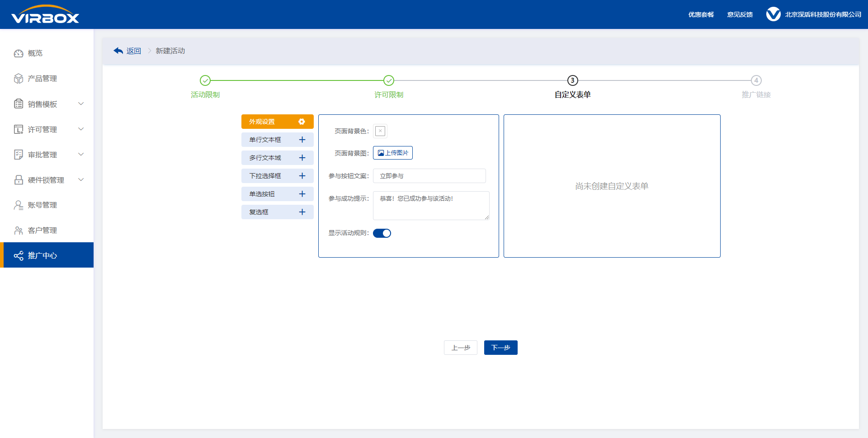Click completed step icon for 许可限制
The height and width of the screenshot is (438, 868).
point(389,80)
